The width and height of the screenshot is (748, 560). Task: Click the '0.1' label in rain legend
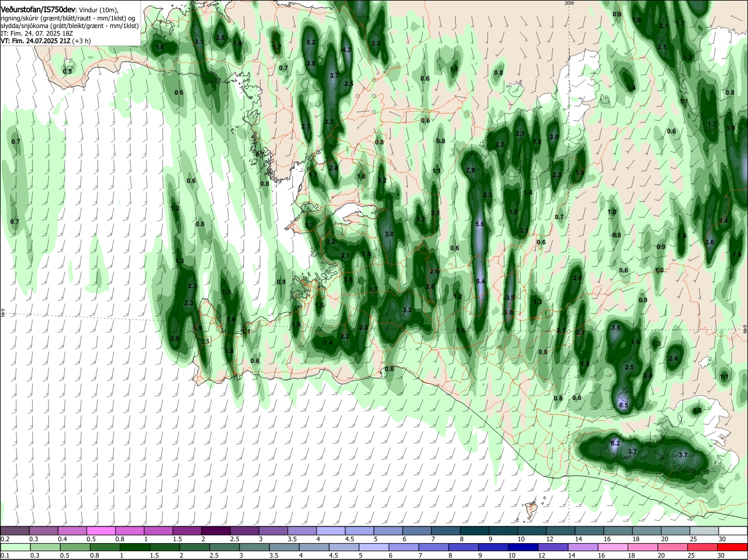click(x=5, y=555)
